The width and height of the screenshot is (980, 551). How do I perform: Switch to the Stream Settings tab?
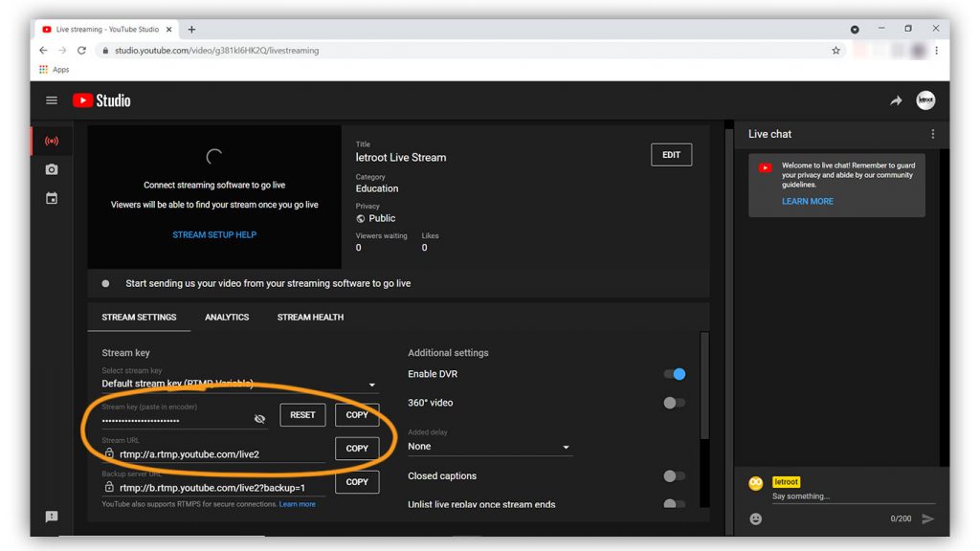pyautogui.click(x=139, y=318)
